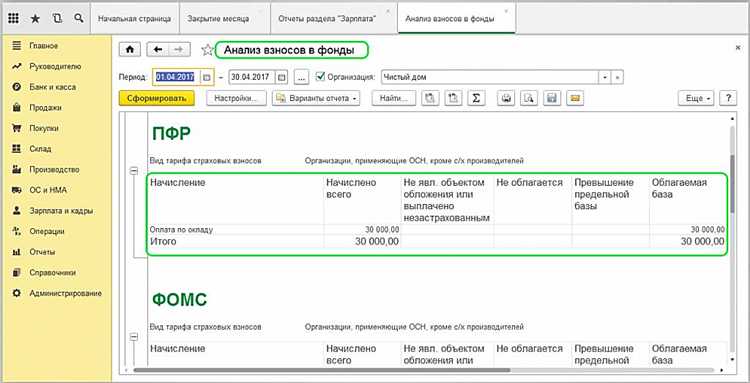Image resolution: width=750 pixels, height=383 pixels.
Task: Open Настройки settings
Action: pyautogui.click(x=236, y=98)
